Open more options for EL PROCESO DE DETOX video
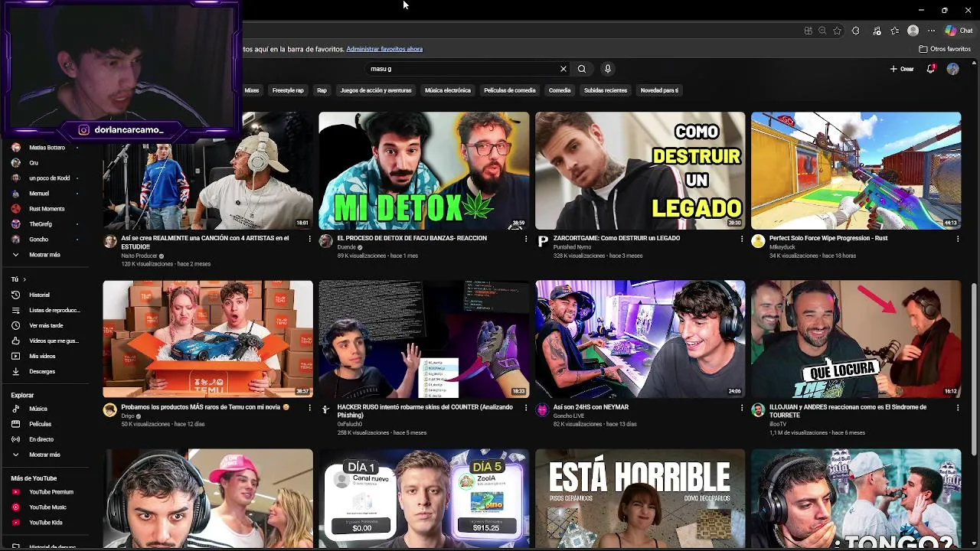The height and width of the screenshot is (551, 980). pos(525,239)
